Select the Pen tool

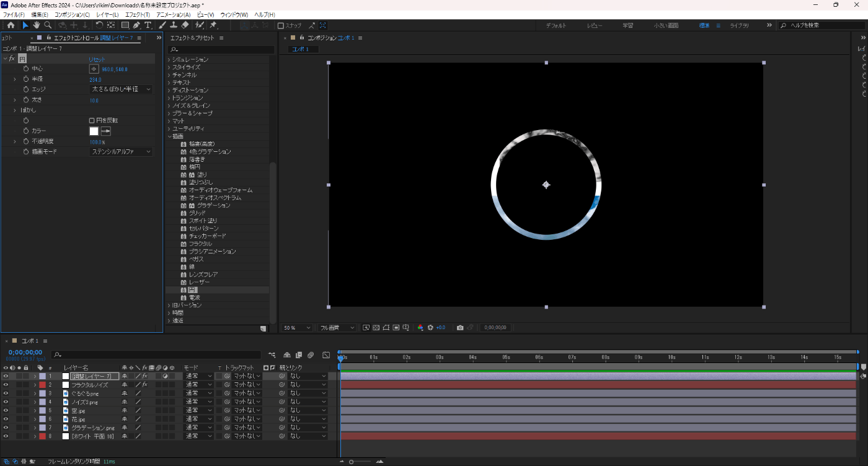(136, 25)
